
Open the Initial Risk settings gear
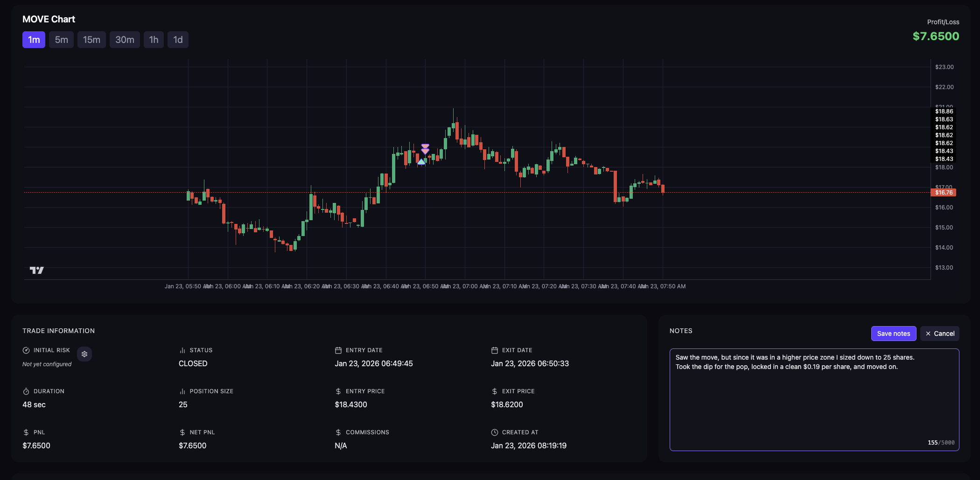tap(84, 354)
